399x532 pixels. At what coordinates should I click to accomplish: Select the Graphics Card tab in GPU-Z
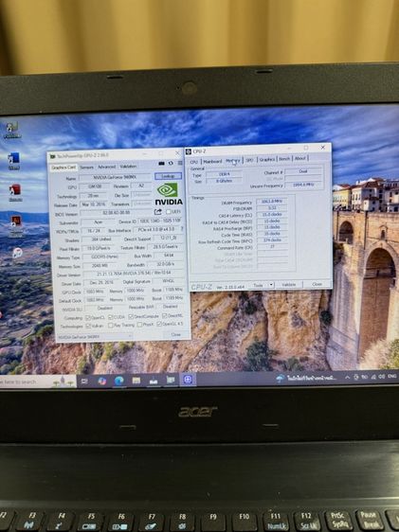click(63, 168)
